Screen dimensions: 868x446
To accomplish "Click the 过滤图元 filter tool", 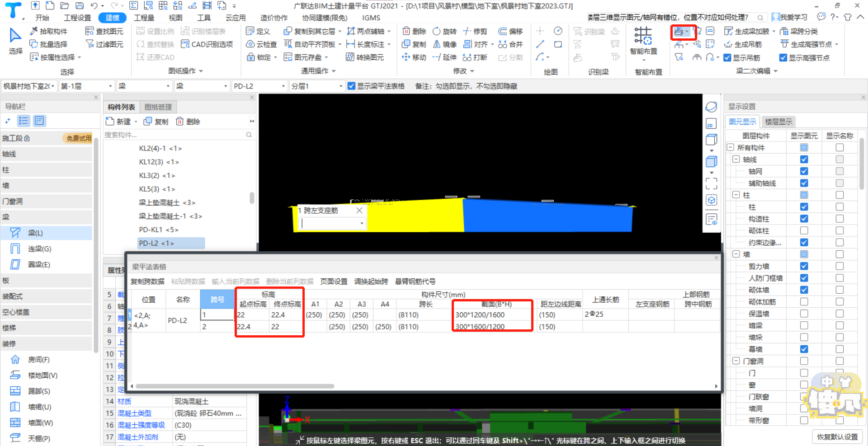I will tap(104, 44).
